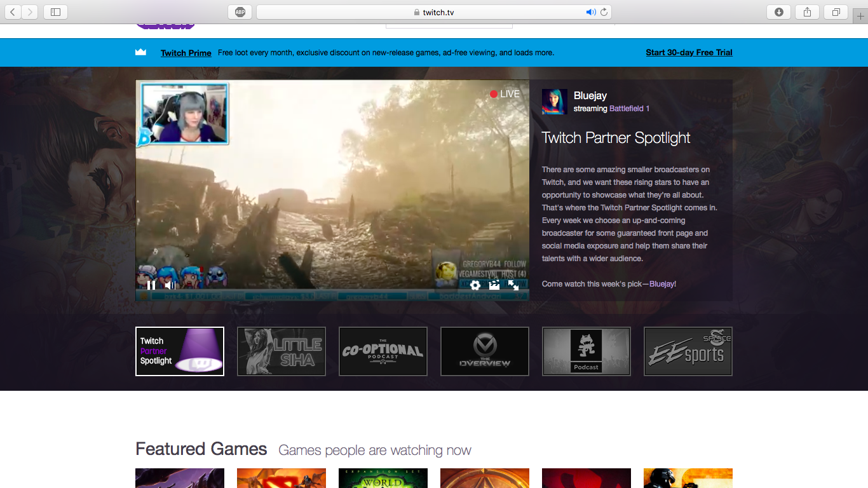Viewport: 868px width, 488px height.
Task: Toggle the Safari sidebar
Action: coord(55,12)
